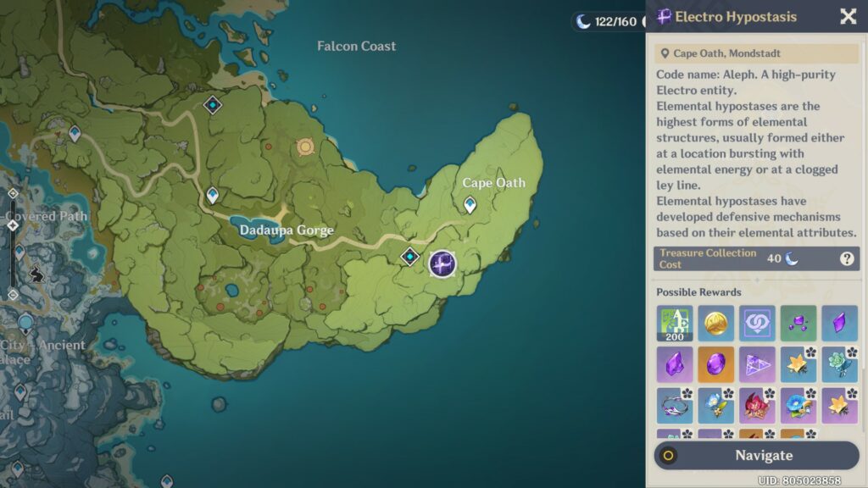Select the Lightning Prism triangle reward
868x488 pixels.
757,364
